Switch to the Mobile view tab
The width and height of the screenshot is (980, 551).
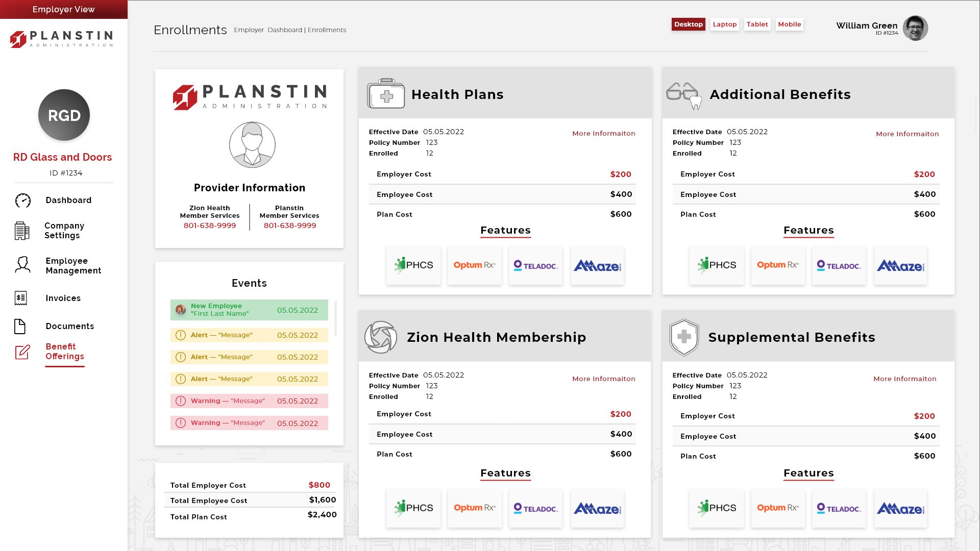[x=789, y=24]
